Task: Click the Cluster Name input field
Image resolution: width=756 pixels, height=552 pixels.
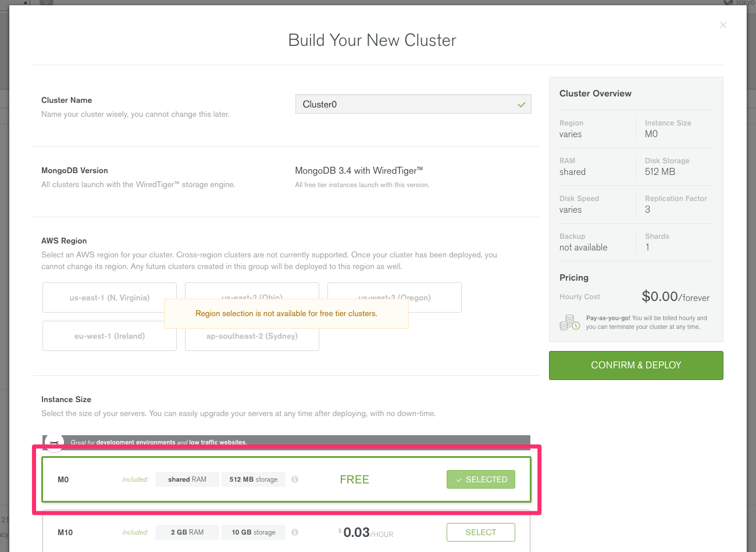Action: click(x=407, y=105)
